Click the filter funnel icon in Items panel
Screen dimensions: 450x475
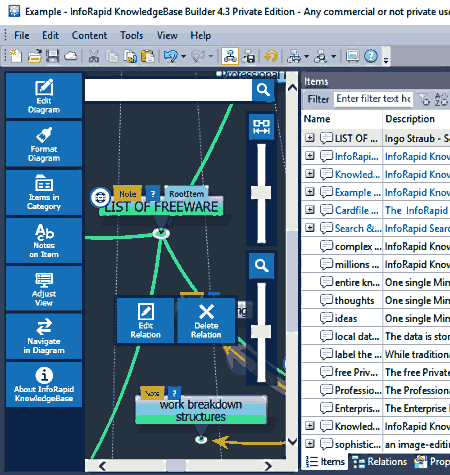click(x=424, y=99)
